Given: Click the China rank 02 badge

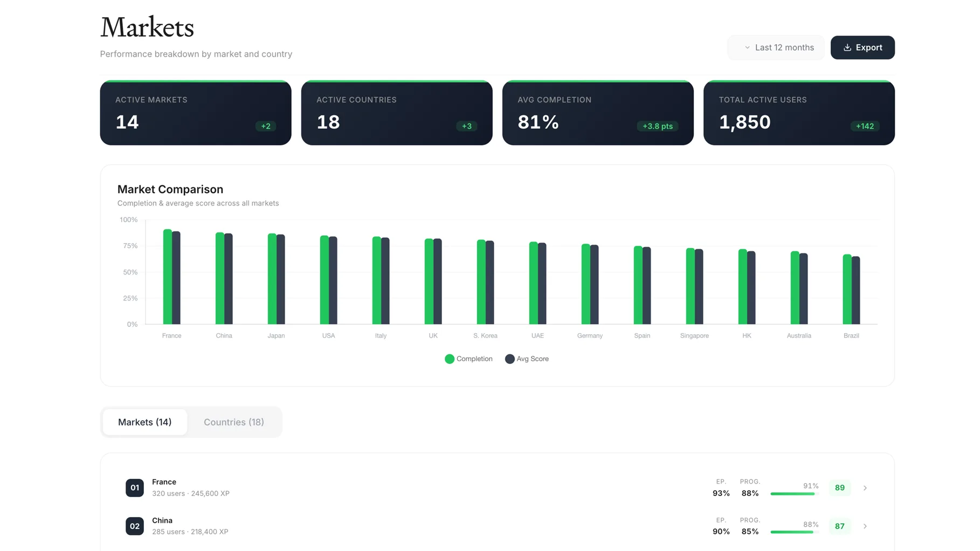Looking at the screenshot, I should (135, 526).
